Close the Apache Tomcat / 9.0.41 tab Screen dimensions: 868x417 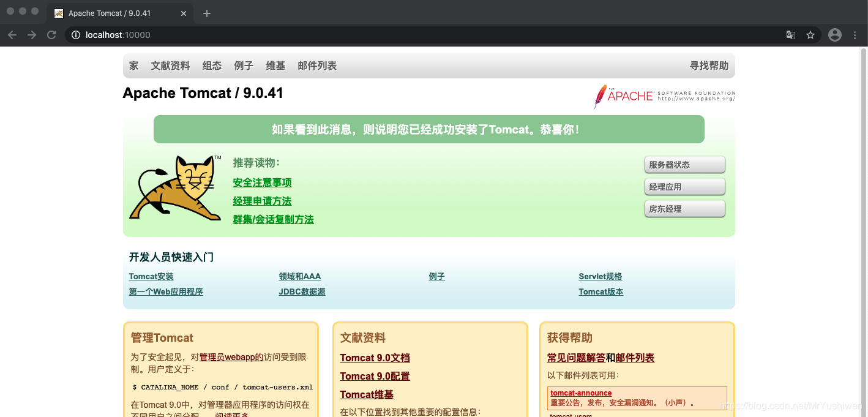(x=184, y=13)
